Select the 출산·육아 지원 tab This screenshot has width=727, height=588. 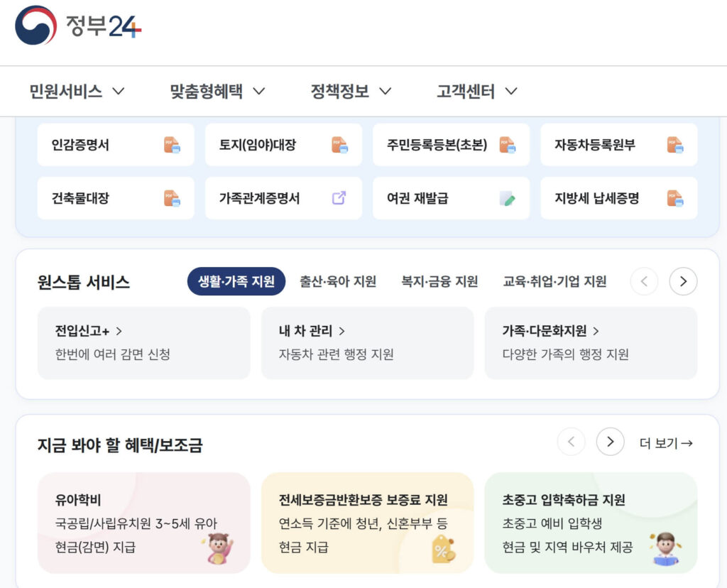coord(337,281)
